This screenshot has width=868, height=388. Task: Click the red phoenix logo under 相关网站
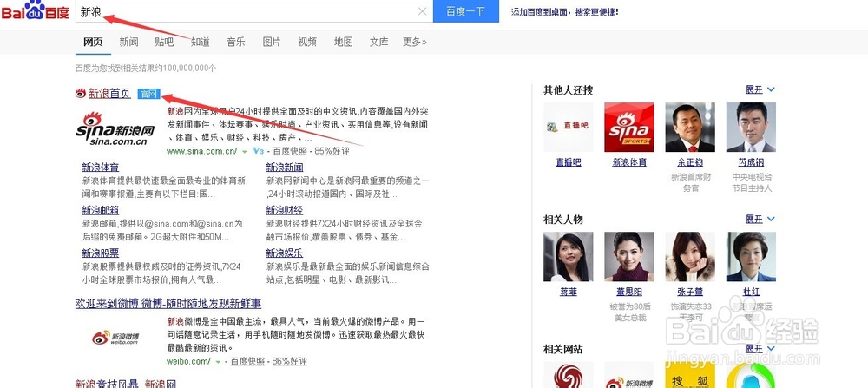(568, 375)
